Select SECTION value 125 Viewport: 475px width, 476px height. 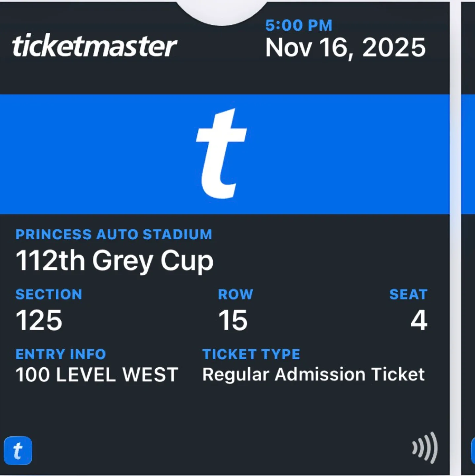(39, 318)
